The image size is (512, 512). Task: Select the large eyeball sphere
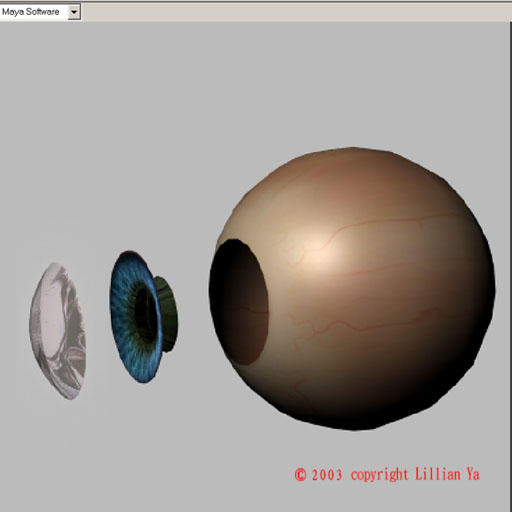coord(352,288)
